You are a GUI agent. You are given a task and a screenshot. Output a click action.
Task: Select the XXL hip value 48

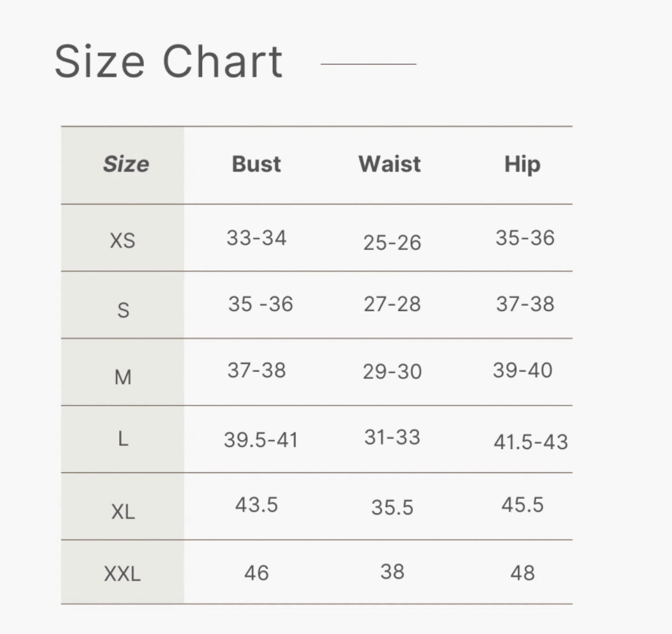522,573
